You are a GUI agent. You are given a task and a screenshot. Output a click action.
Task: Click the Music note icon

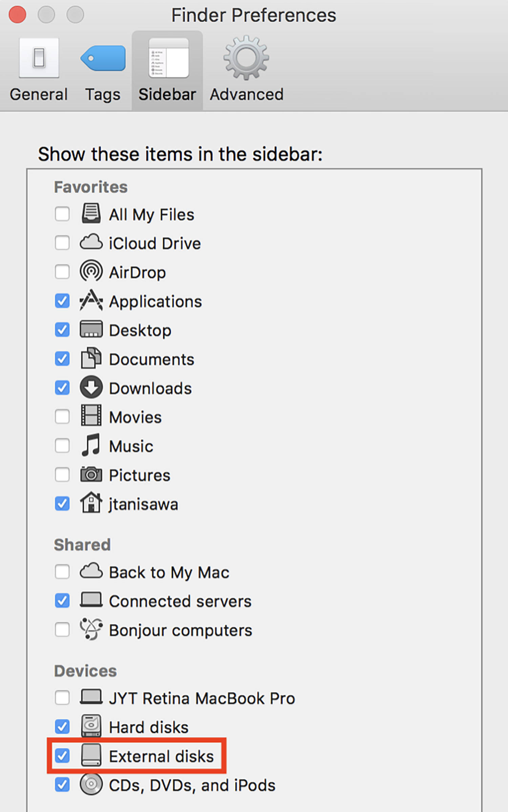[x=91, y=445]
